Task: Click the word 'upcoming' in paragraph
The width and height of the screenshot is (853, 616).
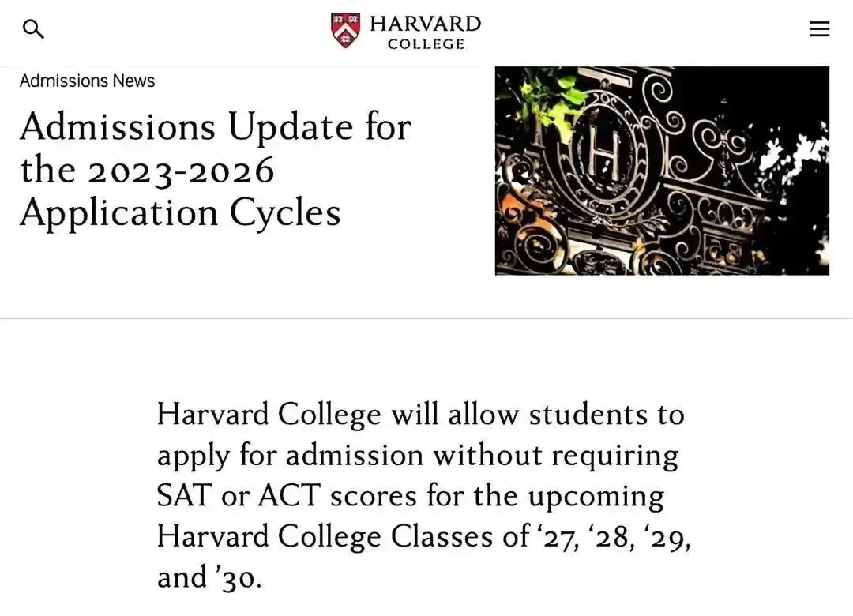Action: [596, 496]
